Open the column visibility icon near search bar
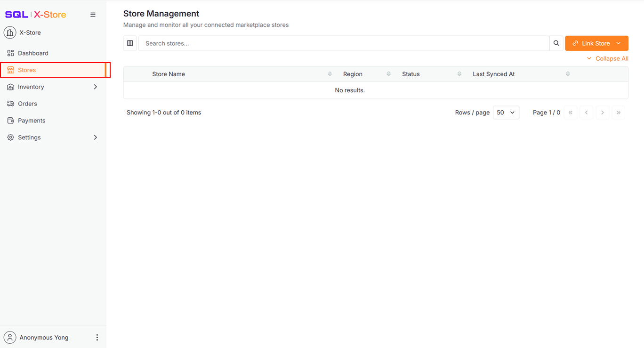 point(130,43)
